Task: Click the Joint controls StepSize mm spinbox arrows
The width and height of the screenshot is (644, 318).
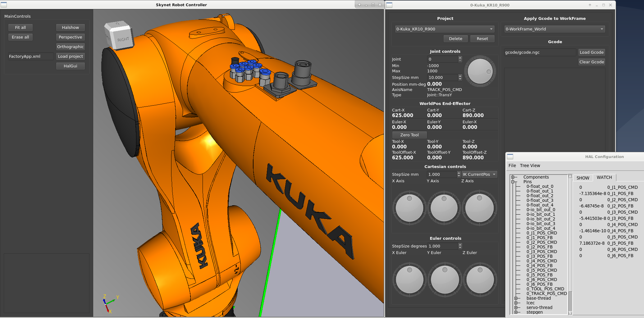Action: (x=460, y=77)
